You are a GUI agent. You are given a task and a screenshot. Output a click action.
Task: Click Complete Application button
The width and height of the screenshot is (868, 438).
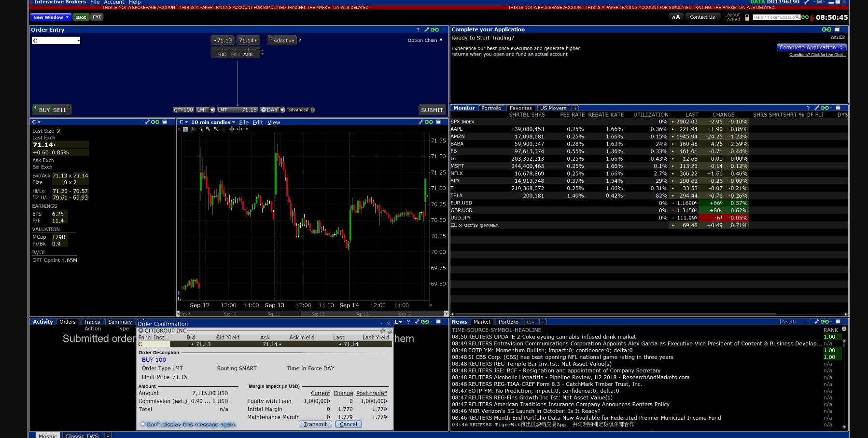(x=811, y=48)
